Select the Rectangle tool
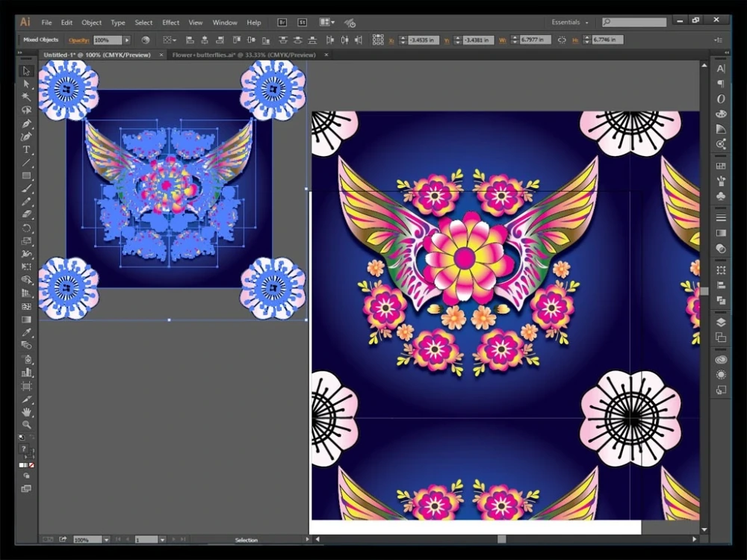This screenshot has width=747, height=560. pos(26,175)
